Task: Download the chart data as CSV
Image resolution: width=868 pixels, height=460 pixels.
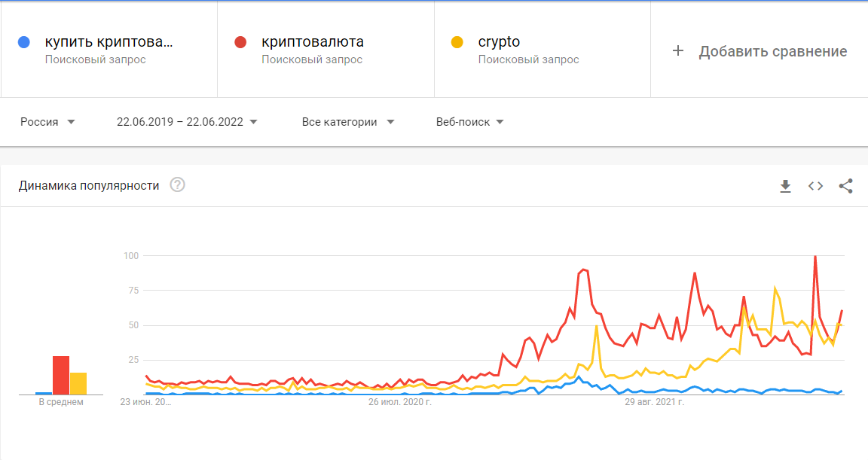Action: (x=785, y=186)
